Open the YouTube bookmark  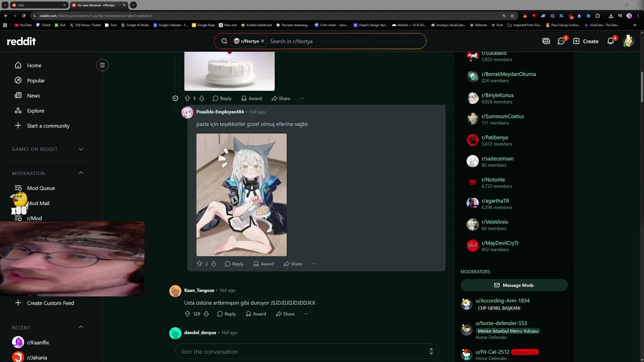[x=23, y=25]
